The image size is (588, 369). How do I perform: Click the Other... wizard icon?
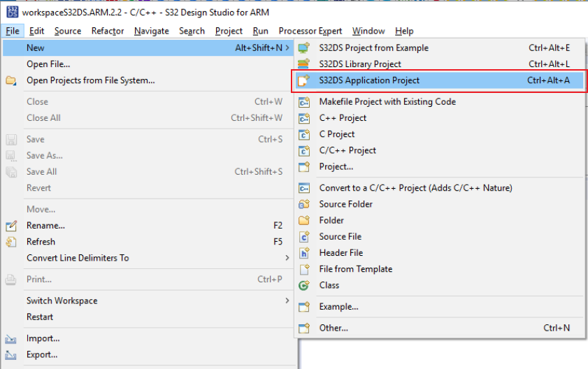303,328
